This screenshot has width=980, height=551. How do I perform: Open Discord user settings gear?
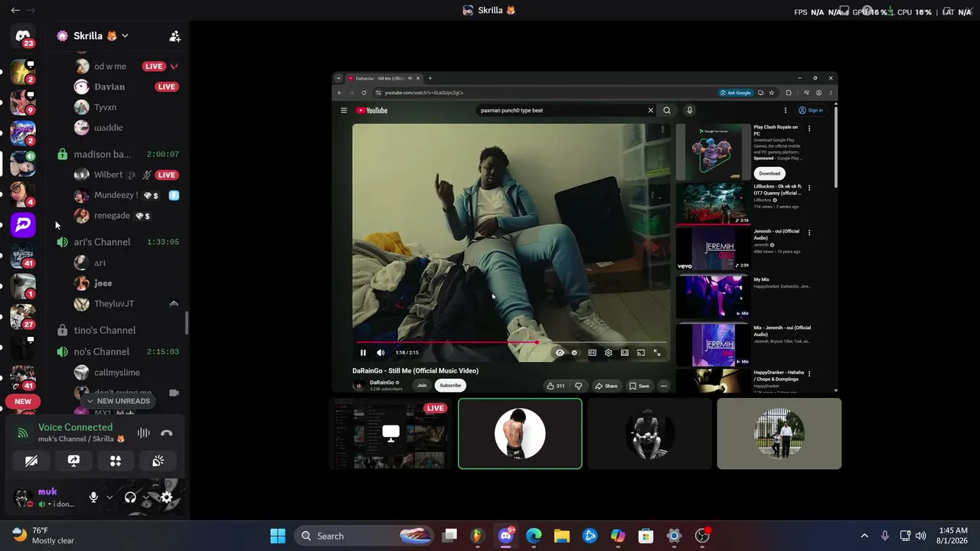[166, 497]
